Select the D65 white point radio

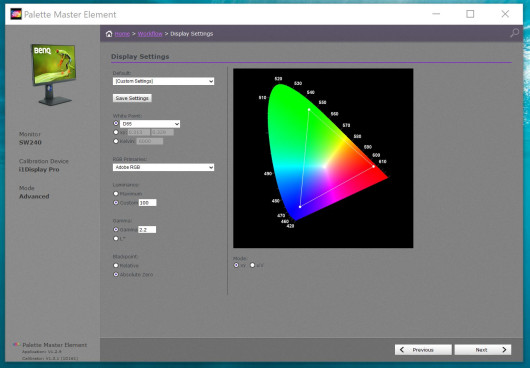(116, 123)
